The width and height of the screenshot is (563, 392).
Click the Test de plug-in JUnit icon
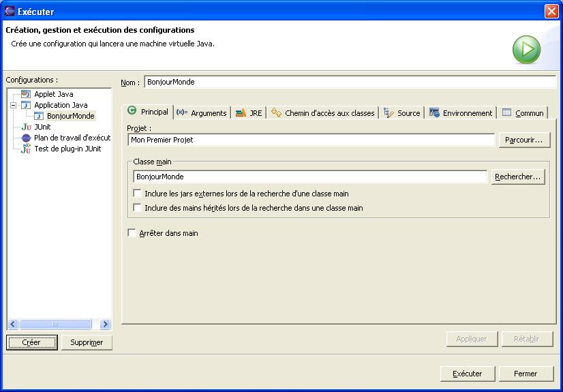26,149
